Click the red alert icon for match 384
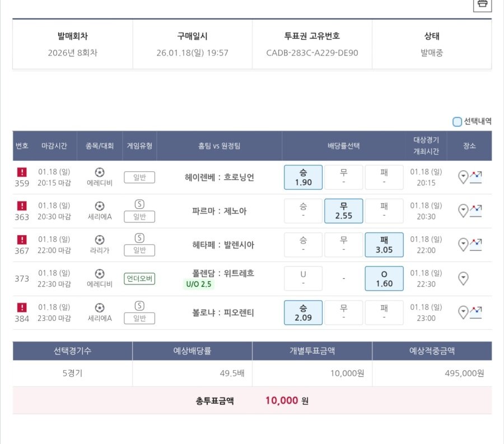The image size is (504, 444). point(21,307)
